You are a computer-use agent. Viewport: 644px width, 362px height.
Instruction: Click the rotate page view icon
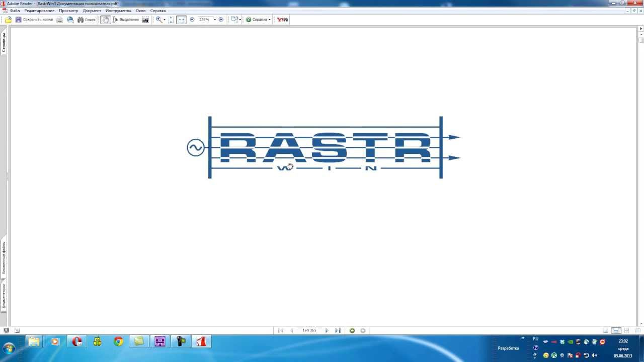click(x=234, y=20)
